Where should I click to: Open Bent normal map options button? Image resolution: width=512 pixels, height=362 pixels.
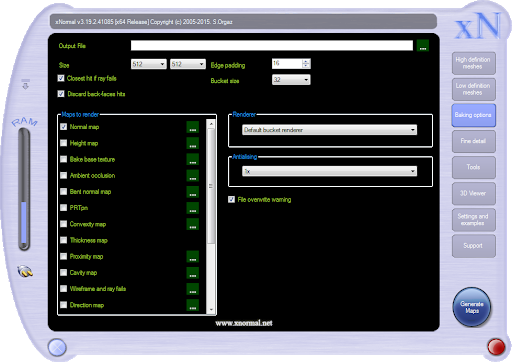[193, 192]
